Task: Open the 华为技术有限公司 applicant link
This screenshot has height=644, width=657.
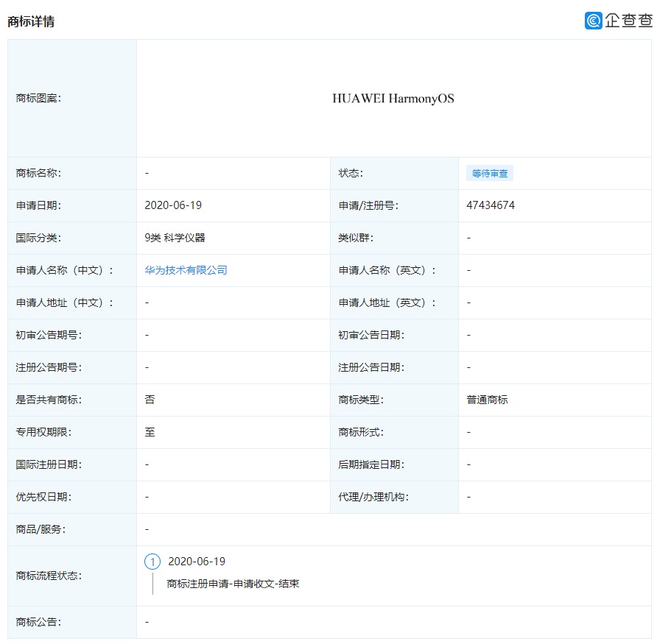Action: (x=186, y=270)
